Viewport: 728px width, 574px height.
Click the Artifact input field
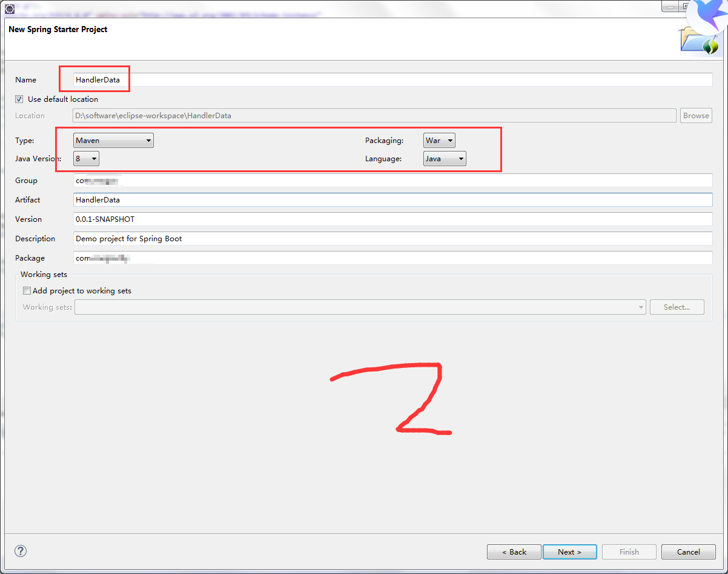392,200
